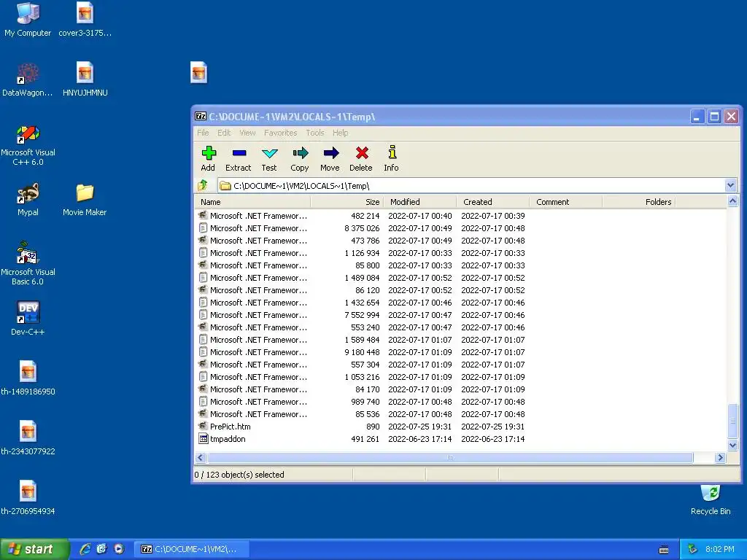Select the Recycle Bin icon
The height and width of the screenshot is (560, 747).
(711, 499)
